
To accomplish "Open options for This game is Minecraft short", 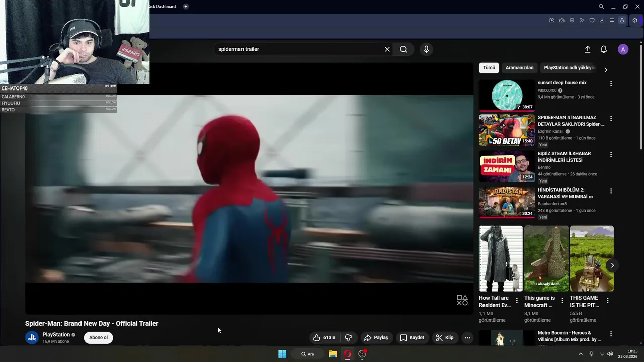I will coord(562,301).
